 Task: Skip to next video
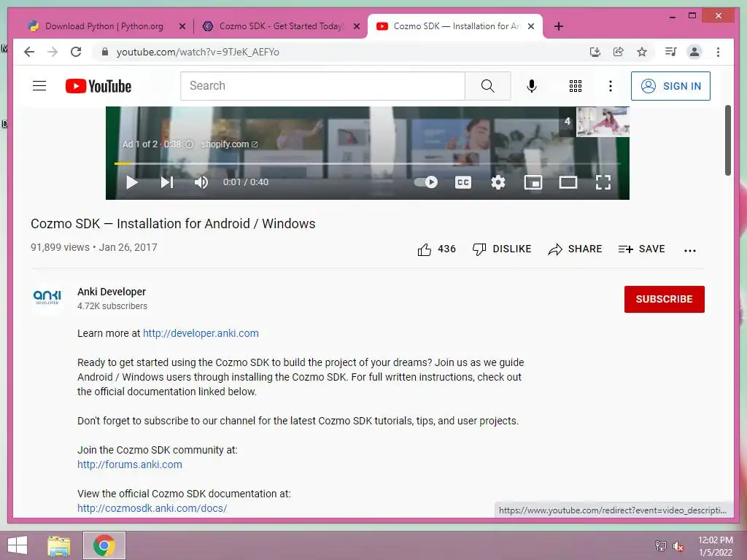167,182
